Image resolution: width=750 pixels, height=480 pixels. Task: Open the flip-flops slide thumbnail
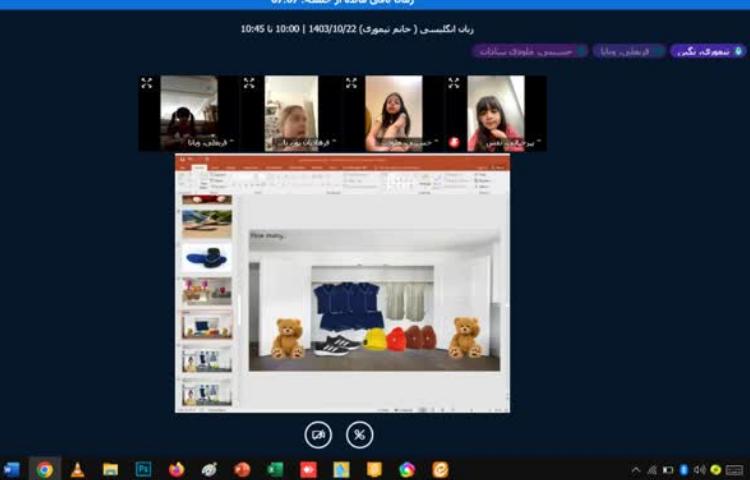pos(207,224)
